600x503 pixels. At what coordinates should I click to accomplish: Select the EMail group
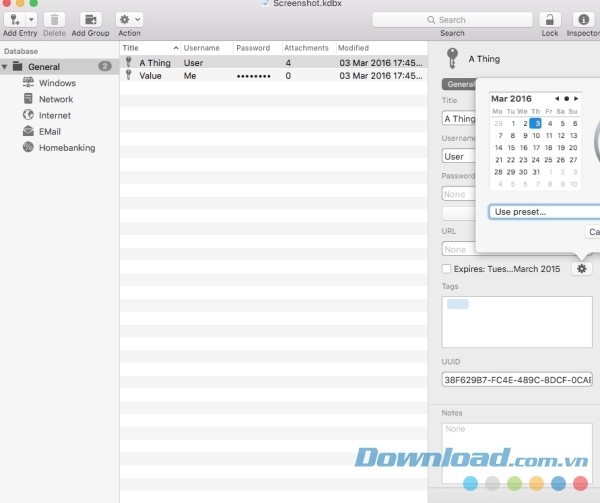point(50,131)
